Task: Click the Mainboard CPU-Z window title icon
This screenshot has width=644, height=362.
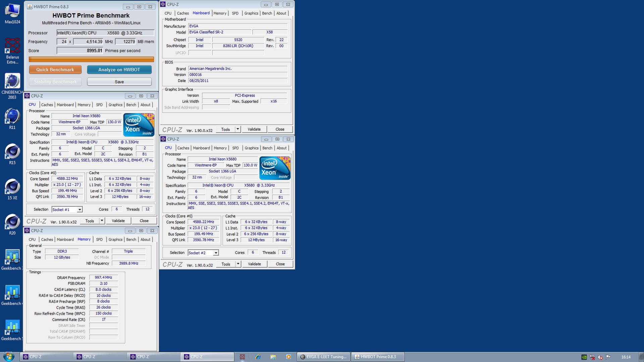Action: (x=163, y=4)
